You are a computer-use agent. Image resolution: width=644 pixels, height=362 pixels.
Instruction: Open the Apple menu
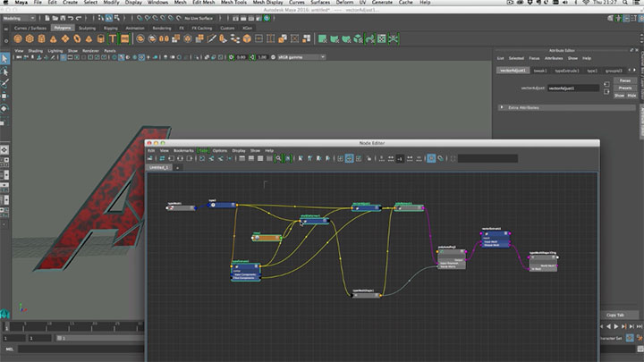tap(5, 3)
